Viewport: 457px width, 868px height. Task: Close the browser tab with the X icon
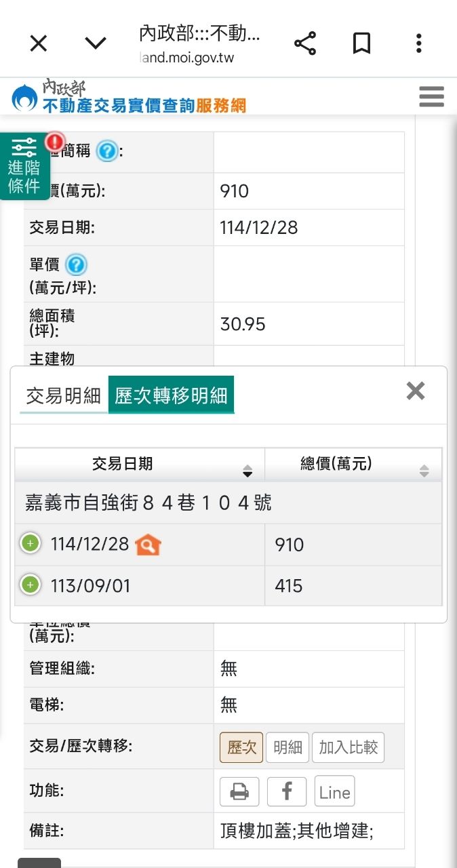[x=39, y=43]
